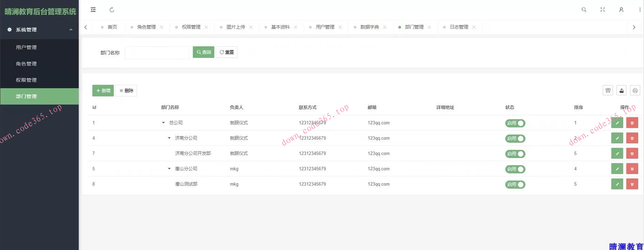
Task: Switch to the 角色管理 tab
Action: point(147,27)
